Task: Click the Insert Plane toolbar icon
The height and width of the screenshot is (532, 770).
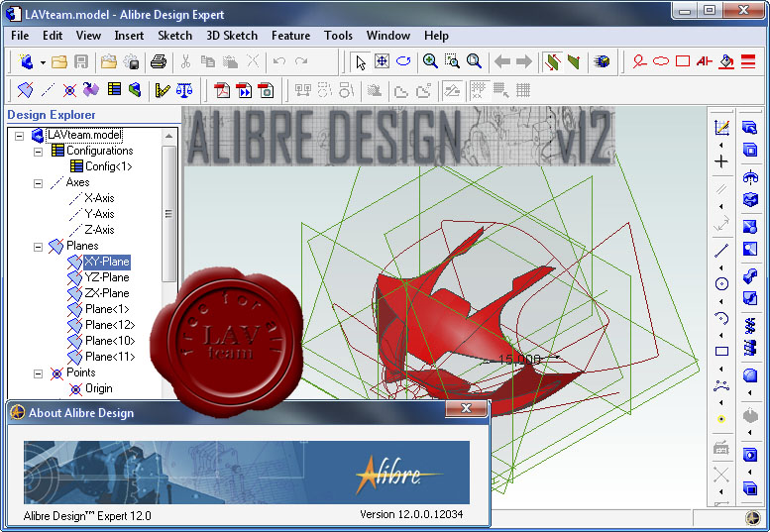Action: [x=26, y=90]
